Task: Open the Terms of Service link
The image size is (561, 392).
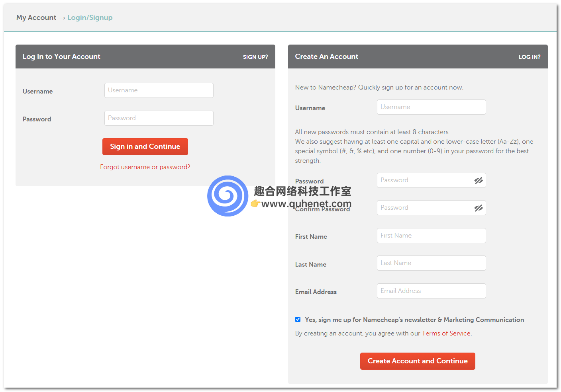Action: click(446, 333)
